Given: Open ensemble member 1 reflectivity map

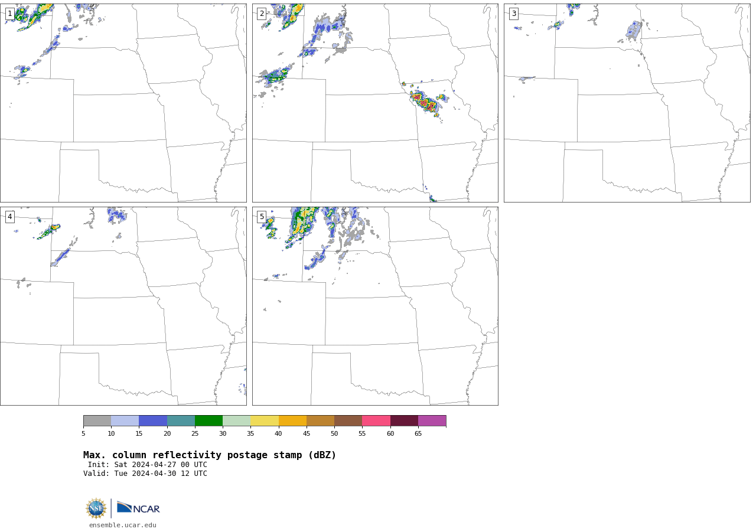Looking at the screenshot, I should pos(123,103).
